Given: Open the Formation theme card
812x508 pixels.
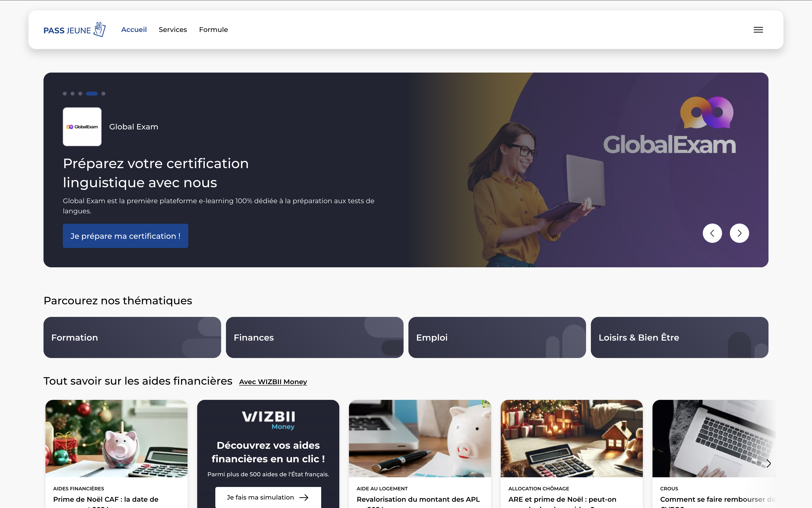Looking at the screenshot, I should 132,337.
